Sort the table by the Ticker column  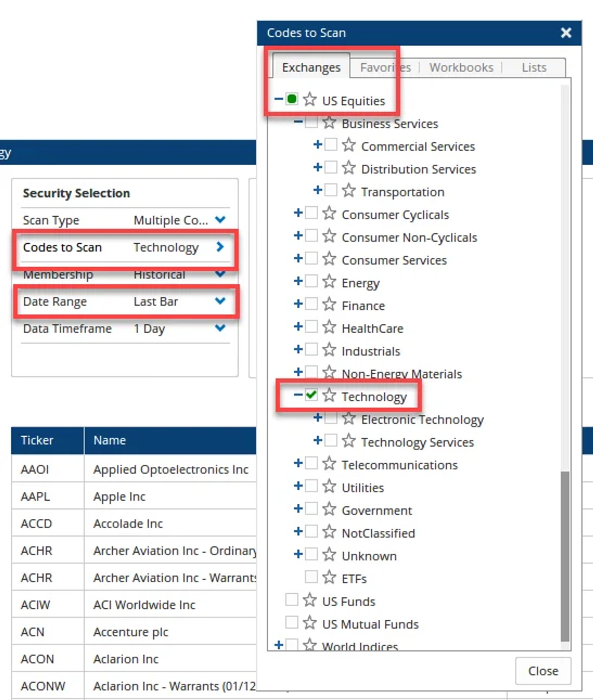point(47,440)
